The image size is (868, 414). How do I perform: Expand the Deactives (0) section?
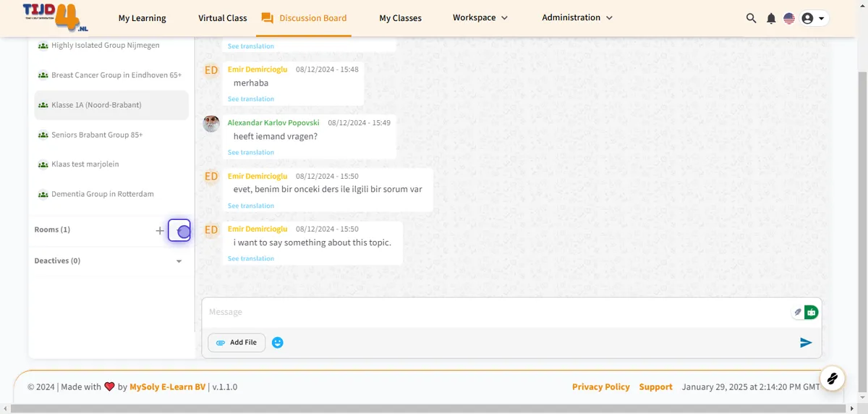pos(179,261)
